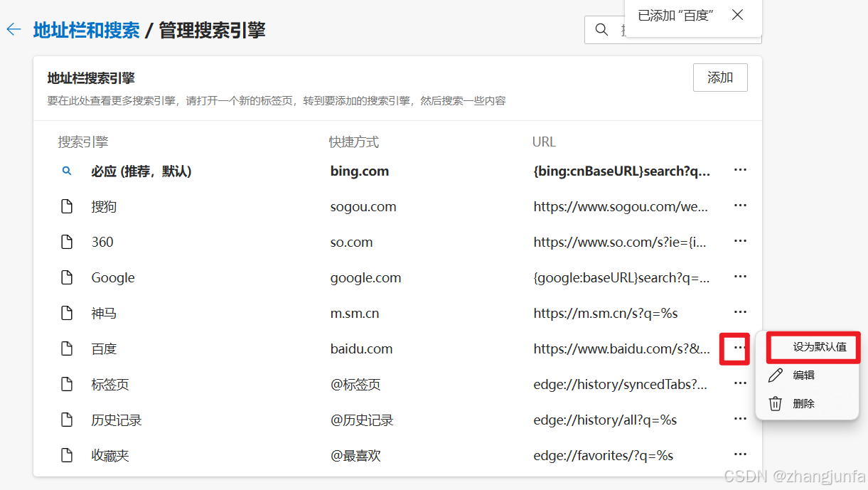Click the 添加 button
868x490 pixels.
tap(720, 78)
